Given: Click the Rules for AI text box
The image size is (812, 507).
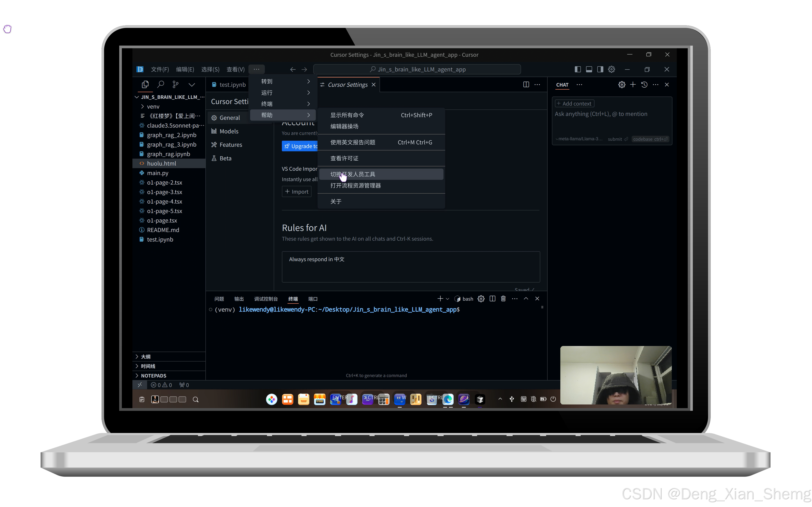Looking at the screenshot, I should [410, 267].
